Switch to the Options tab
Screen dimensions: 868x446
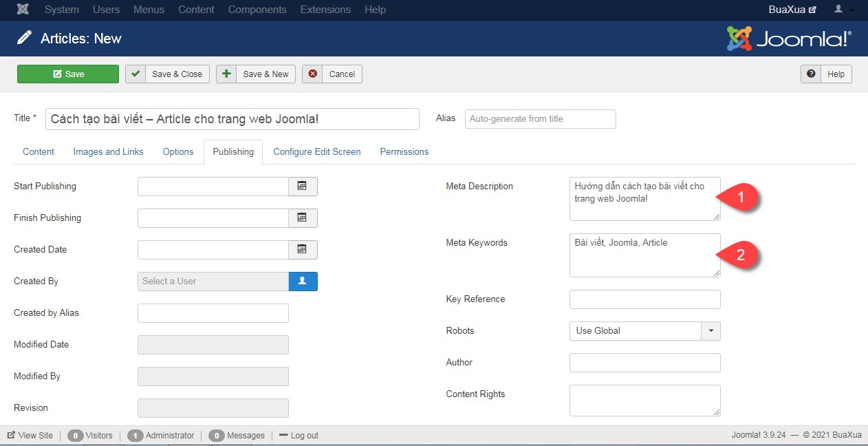(x=178, y=151)
